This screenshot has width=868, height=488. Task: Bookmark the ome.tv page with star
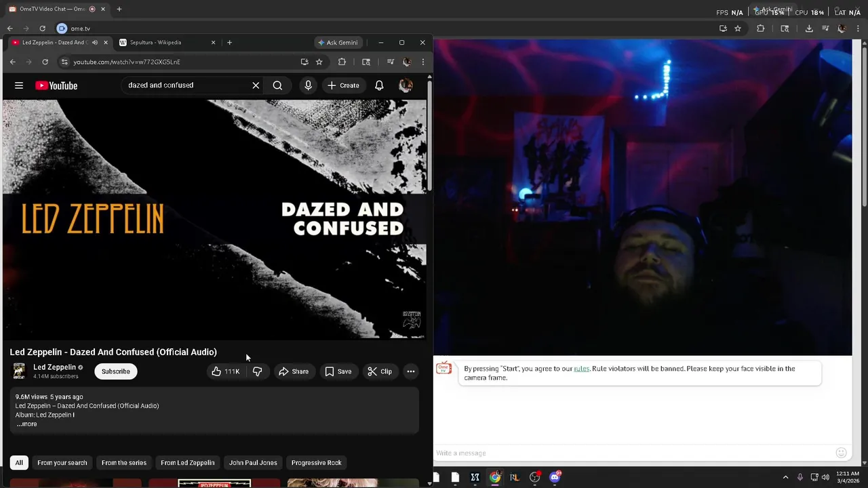738,28
